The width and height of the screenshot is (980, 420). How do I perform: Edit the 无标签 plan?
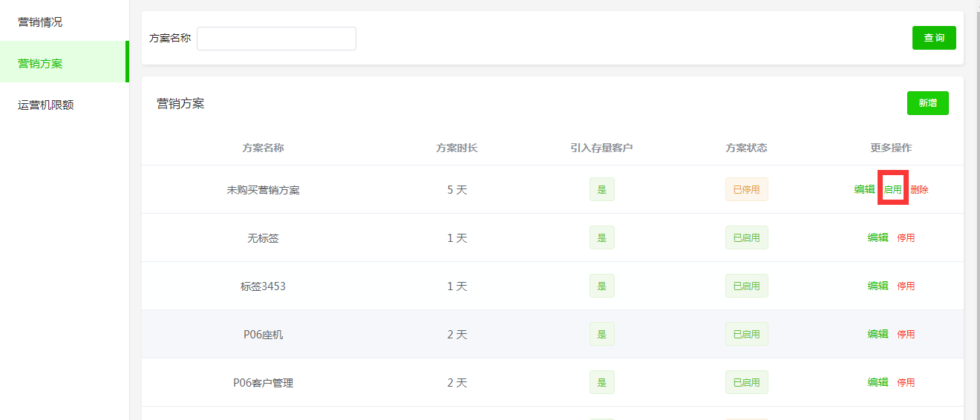(878, 237)
